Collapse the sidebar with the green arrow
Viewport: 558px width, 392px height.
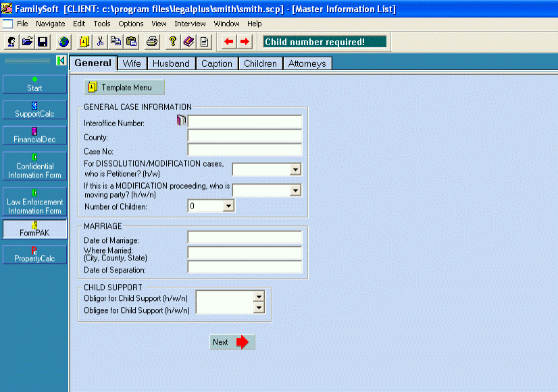61,61
